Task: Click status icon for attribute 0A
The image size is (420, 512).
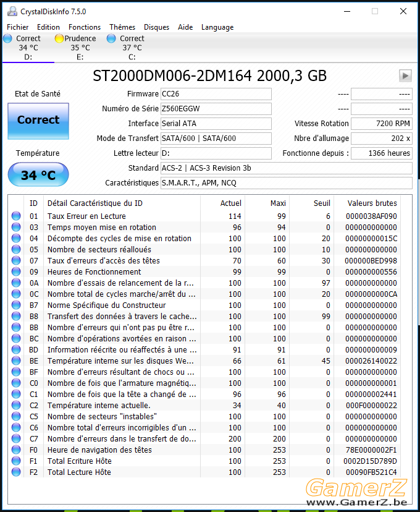Action: pyautogui.click(x=16, y=283)
